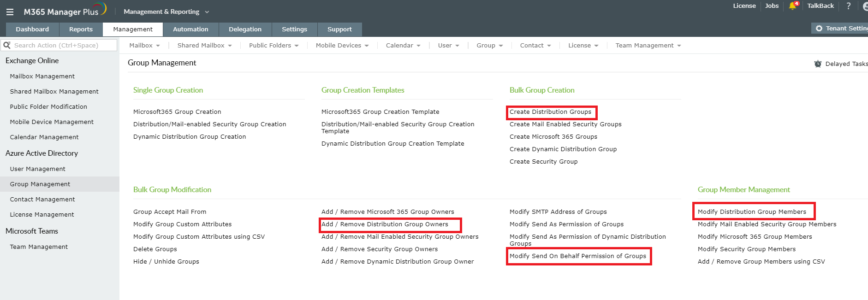
Task: Go to the Dashboard tab
Action: 32,29
